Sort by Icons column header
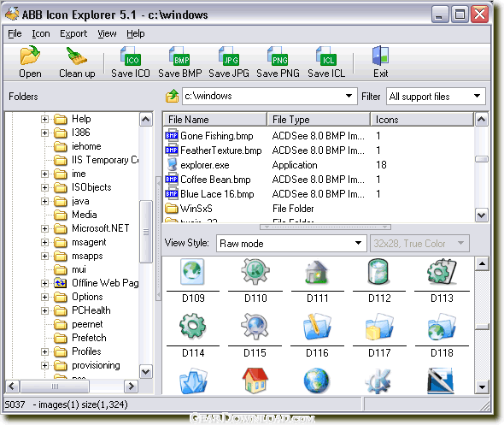Image resolution: width=504 pixels, height=425 pixels. tap(422, 120)
